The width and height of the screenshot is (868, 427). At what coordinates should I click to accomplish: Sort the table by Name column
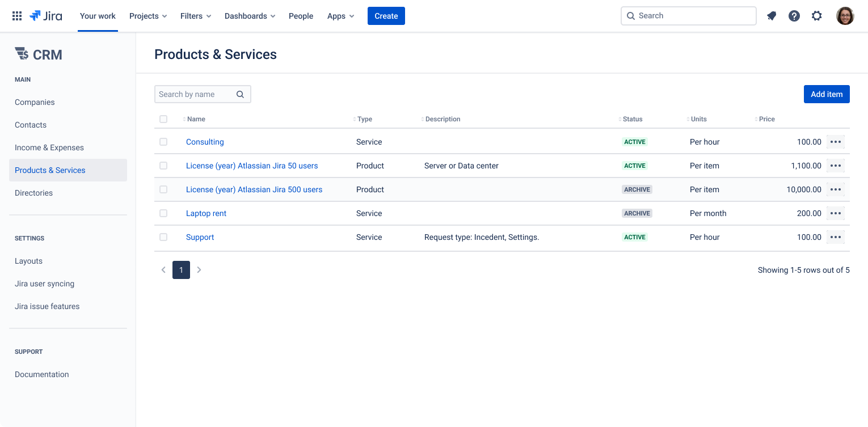coord(194,119)
